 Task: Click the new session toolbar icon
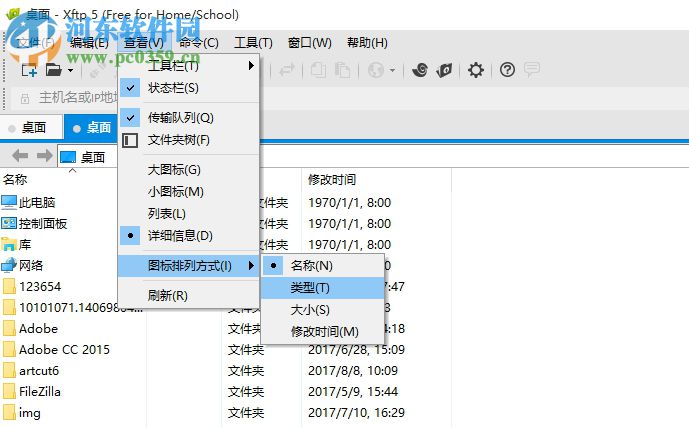coord(29,70)
